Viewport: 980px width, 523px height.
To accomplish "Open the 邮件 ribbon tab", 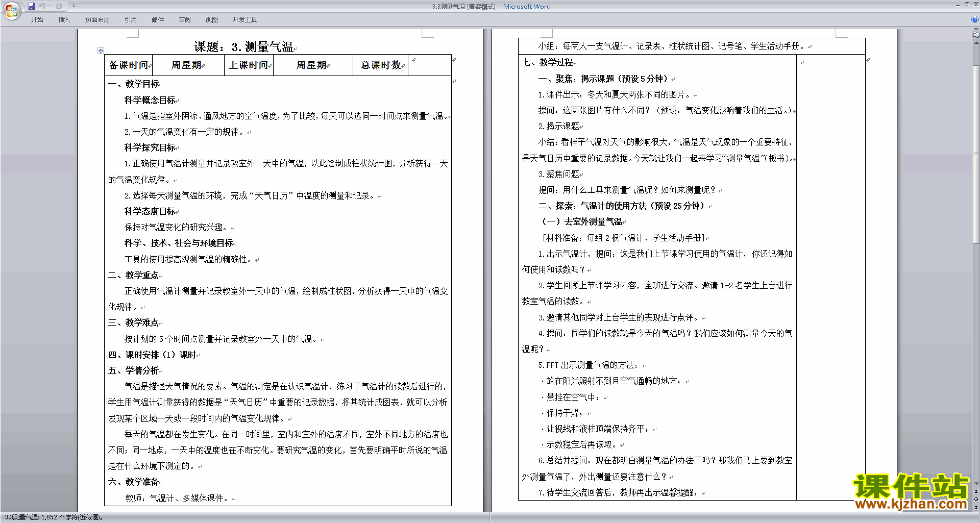I will (x=158, y=20).
